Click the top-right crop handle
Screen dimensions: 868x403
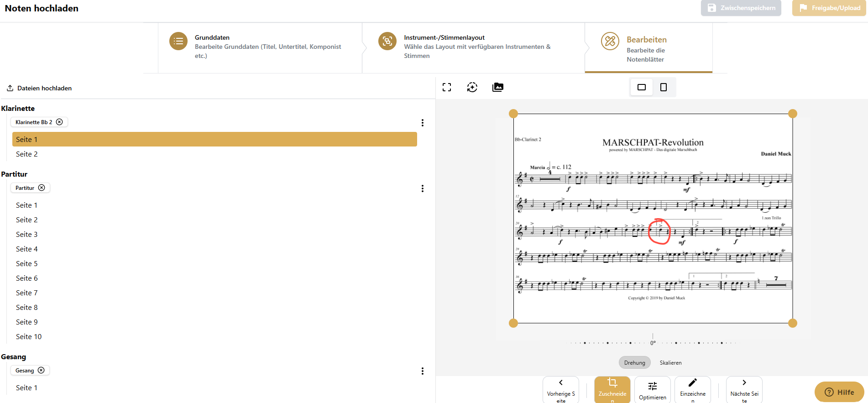coord(793,114)
